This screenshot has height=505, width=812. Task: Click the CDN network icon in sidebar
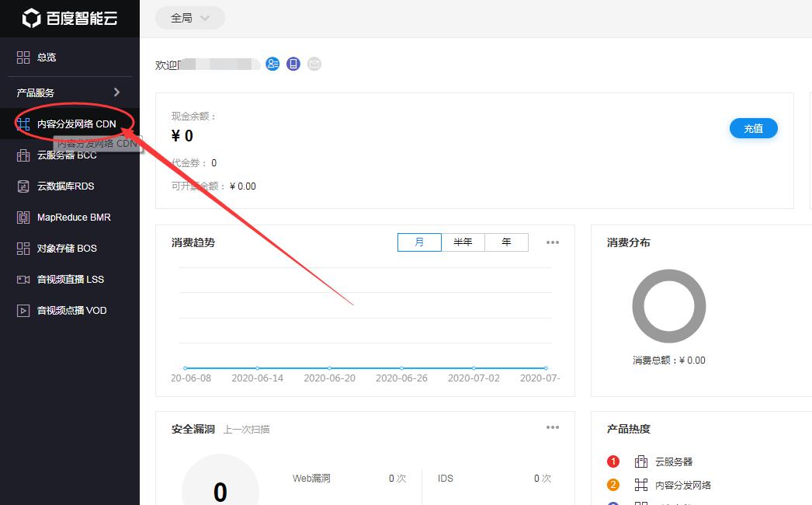point(23,124)
